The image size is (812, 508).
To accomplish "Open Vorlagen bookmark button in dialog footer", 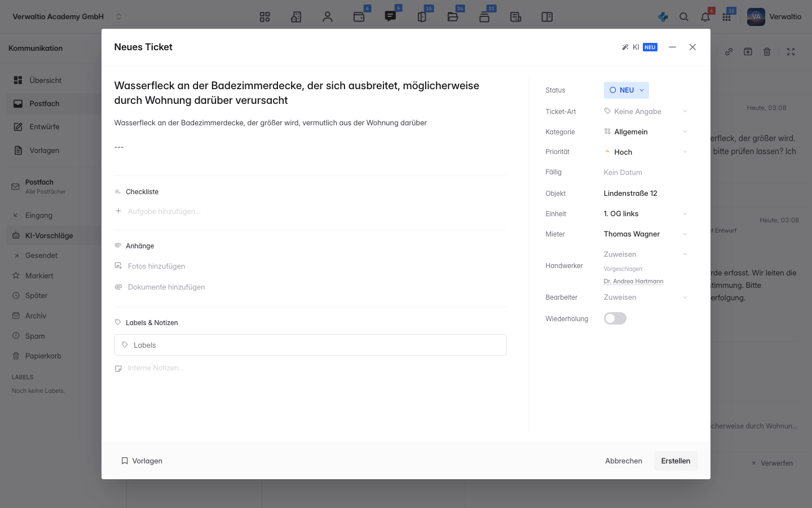I will point(142,461).
